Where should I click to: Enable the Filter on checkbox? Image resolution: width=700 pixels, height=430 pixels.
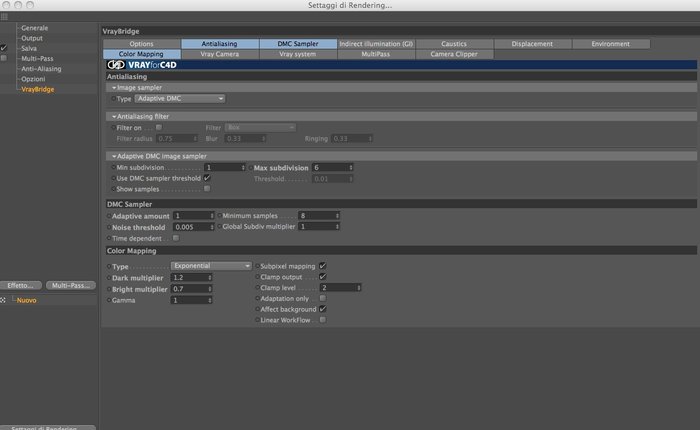tap(158, 127)
